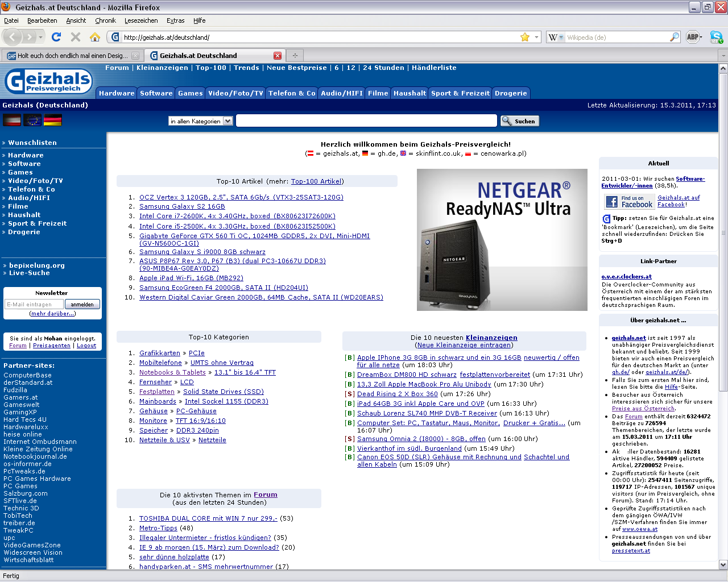Click the URL address bar
The image size is (728, 582).
point(320,37)
